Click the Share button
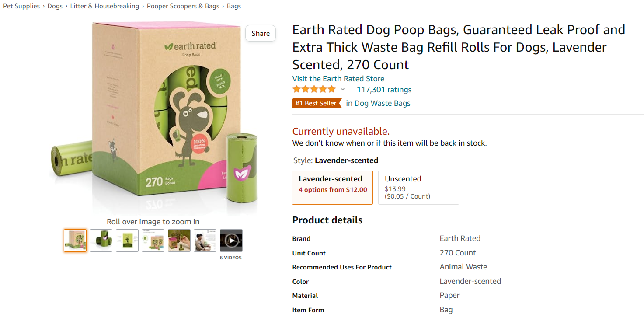This screenshot has height=321, width=644. [261, 33]
